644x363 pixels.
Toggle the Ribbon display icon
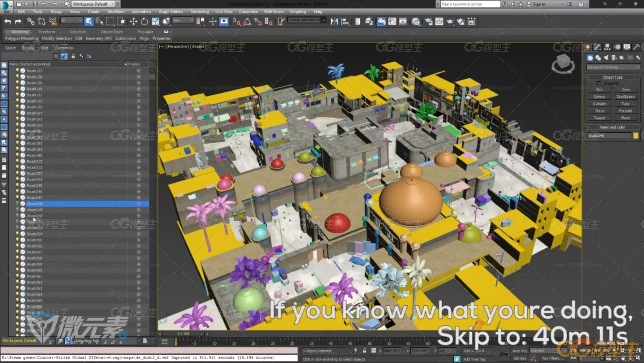(x=381, y=21)
